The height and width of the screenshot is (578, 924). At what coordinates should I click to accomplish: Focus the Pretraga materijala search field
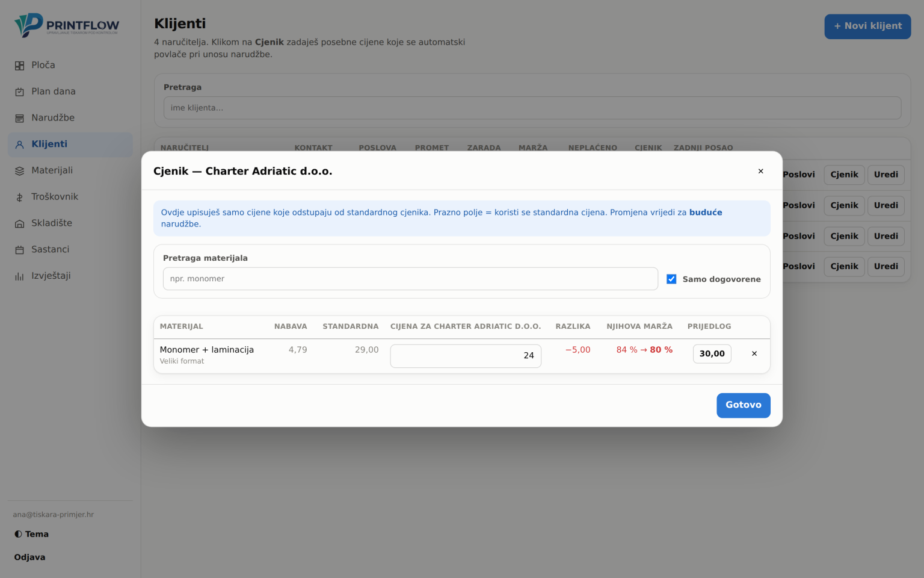click(x=410, y=279)
